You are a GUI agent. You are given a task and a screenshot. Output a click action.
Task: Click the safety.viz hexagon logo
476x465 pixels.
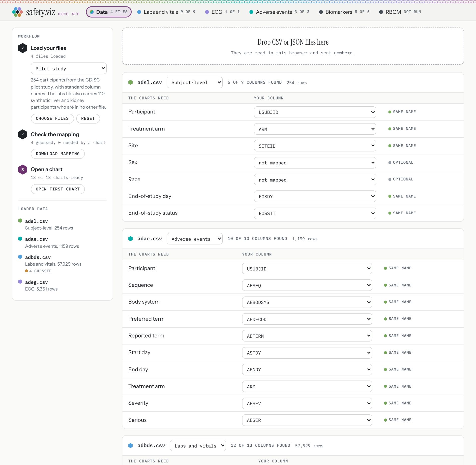[17, 12]
